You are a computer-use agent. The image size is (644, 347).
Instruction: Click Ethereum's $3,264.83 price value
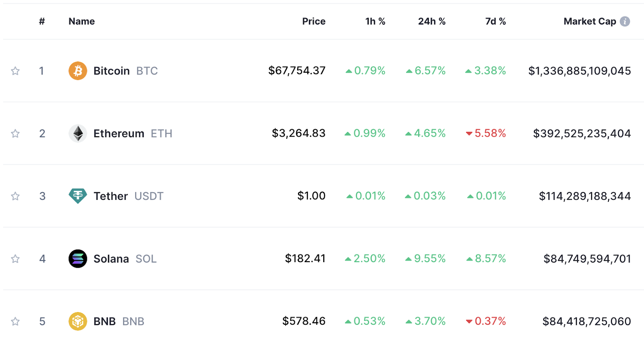tap(298, 133)
